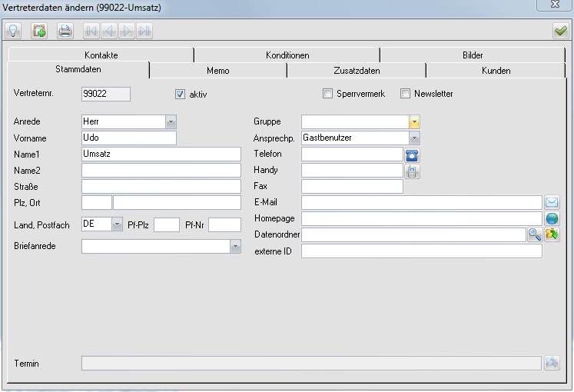The width and height of the screenshot is (574, 392).
Task: Click the Ort city field
Action: coord(178,202)
